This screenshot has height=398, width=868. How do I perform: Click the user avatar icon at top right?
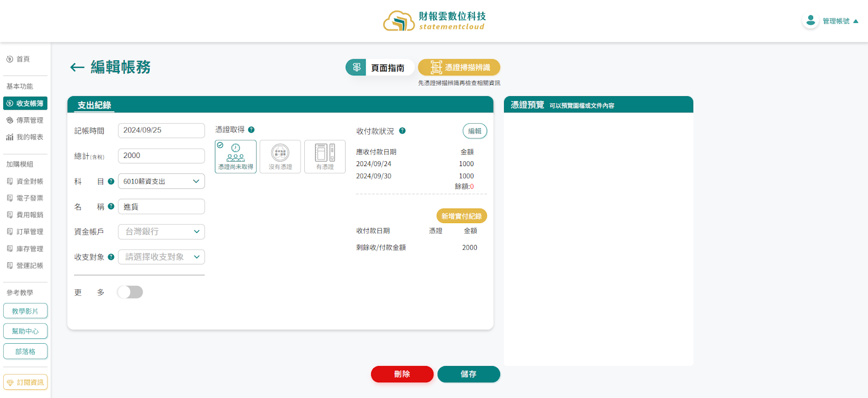(x=810, y=21)
